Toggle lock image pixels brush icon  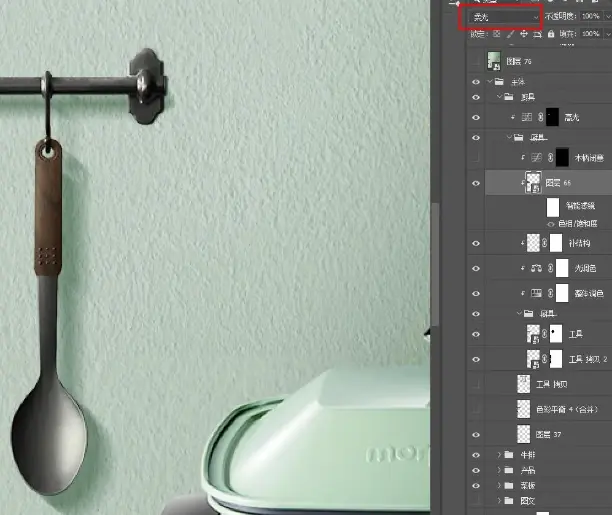pyautogui.click(x=510, y=34)
